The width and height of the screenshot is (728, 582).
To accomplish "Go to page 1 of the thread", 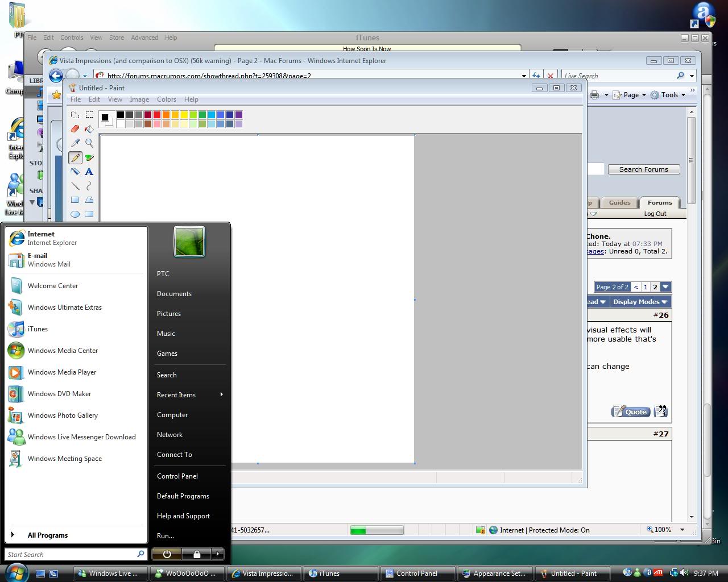I will 646,287.
